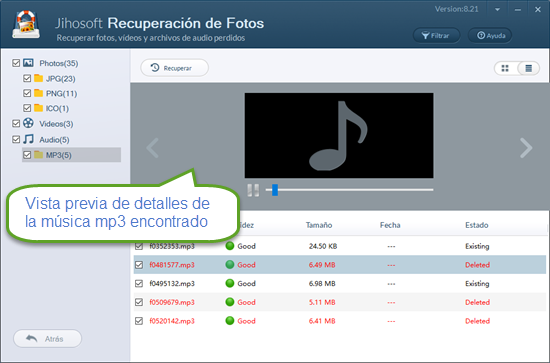
Task: Open the title bar dropdown menu arrow
Action: tap(497, 10)
